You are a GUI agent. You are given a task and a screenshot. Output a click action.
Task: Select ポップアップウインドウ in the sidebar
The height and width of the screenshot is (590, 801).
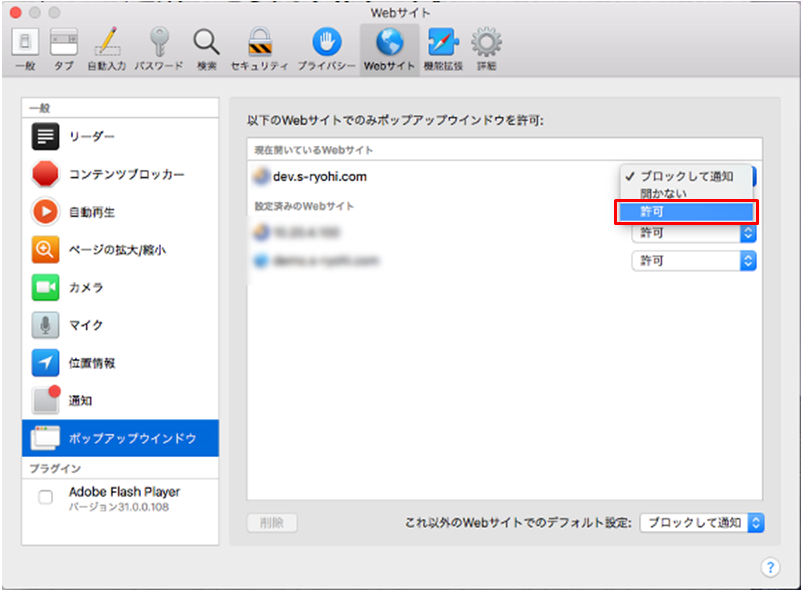pos(121,438)
